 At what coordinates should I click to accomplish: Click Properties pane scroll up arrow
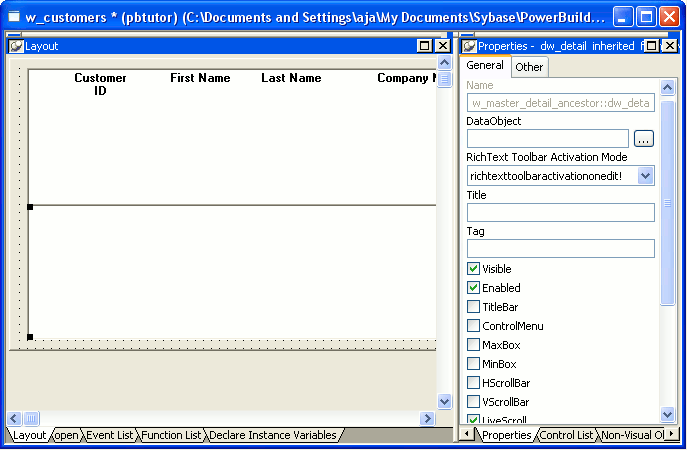pyautogui.click(x=667, y=88)
